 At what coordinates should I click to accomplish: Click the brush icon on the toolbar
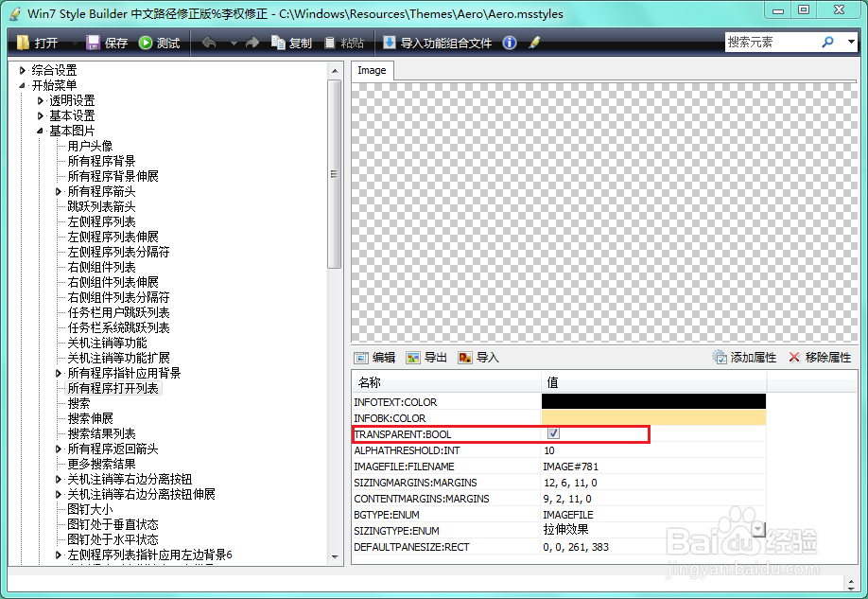(x=532, y=42)
